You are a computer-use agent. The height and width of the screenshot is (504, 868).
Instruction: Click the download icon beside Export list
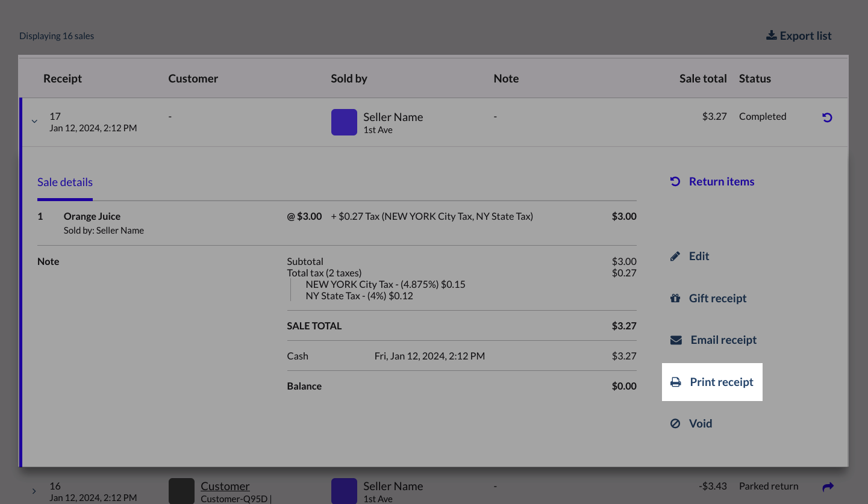point(771,36)
